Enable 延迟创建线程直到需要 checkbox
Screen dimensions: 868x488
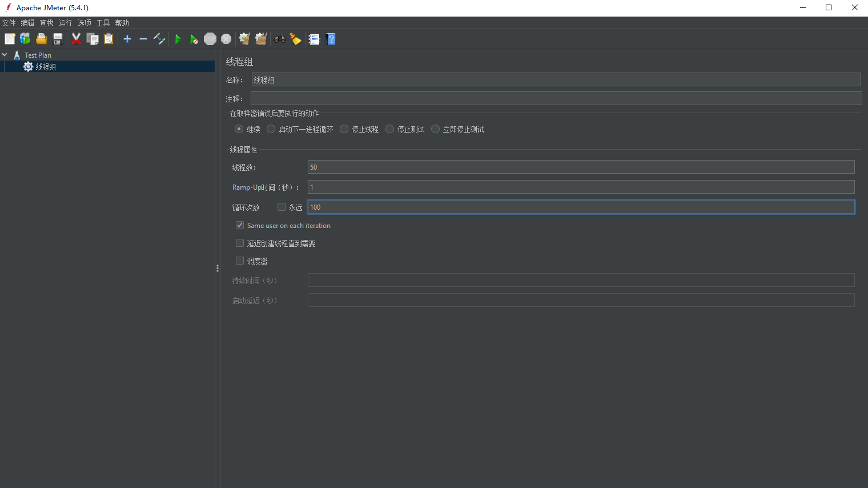click(240, 243)
